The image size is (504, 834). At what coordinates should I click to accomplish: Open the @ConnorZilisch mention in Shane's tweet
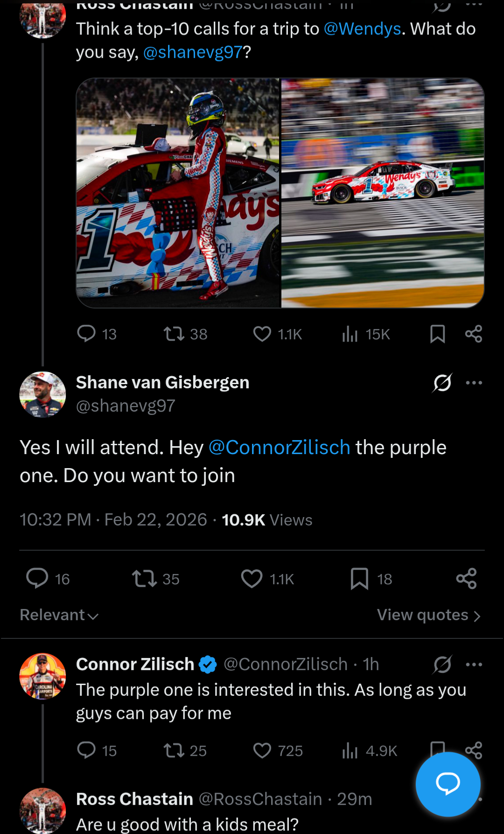279,448
